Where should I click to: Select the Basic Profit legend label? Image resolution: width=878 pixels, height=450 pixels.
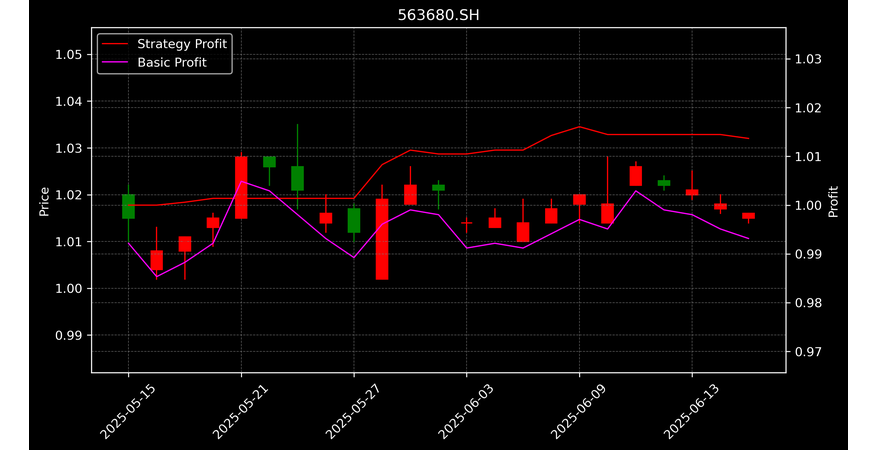[172, 62]
